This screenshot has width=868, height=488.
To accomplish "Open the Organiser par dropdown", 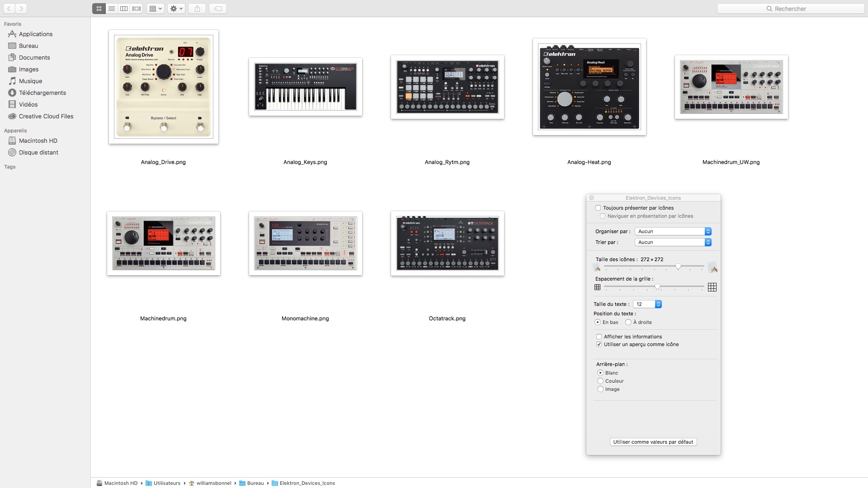I will 673,231.
